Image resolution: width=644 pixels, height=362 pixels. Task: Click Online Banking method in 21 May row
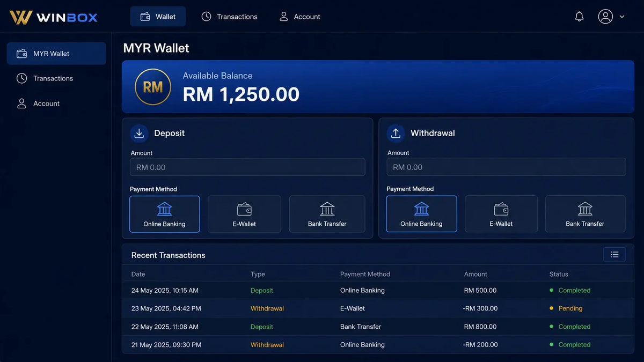tap(362, 345)
